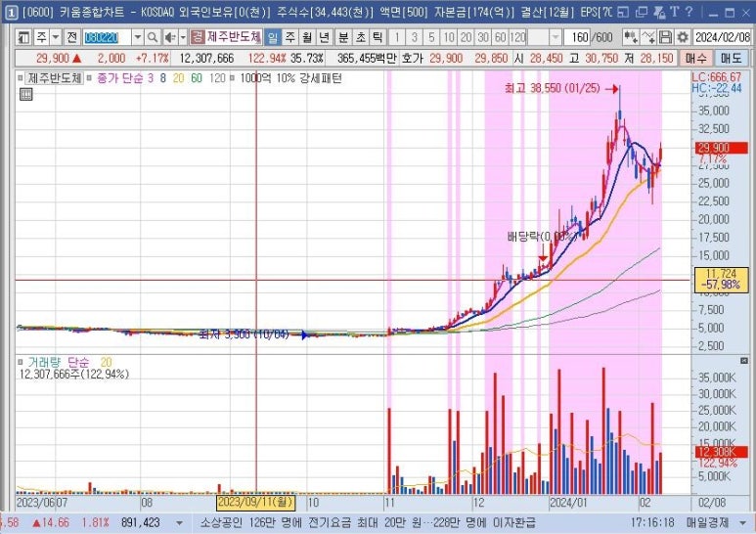Click the 배당락 annotation on chart
Screen dimensions: 756x534
543,237
